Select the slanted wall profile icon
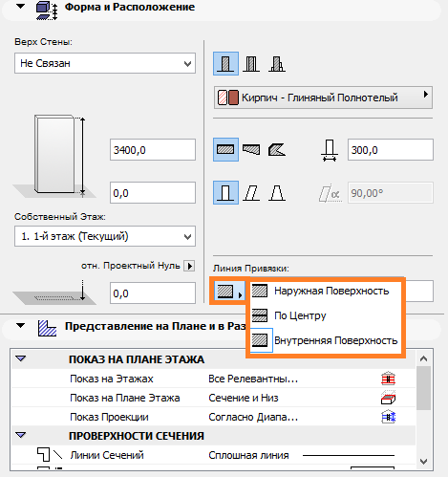The width and height of the screenshot is (448, 477). (251, 193)
